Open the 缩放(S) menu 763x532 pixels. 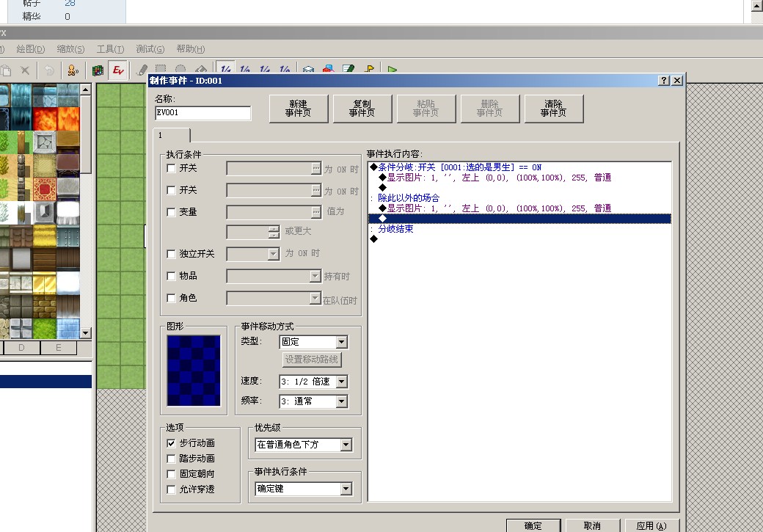click(x=70, y=49)
